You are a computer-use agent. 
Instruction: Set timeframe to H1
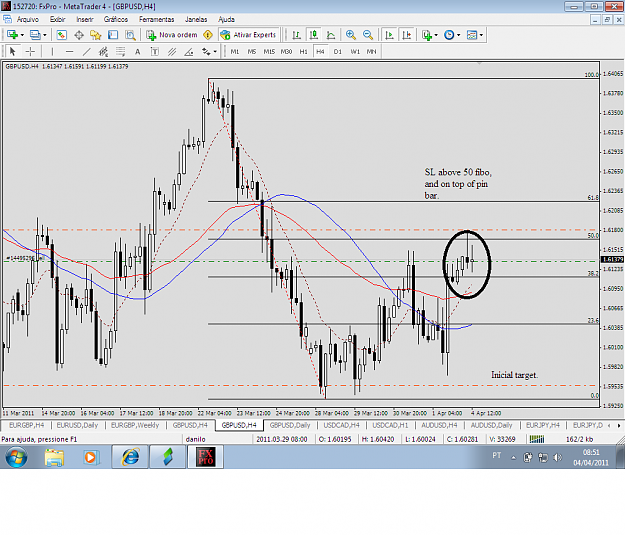pos(303,51)
